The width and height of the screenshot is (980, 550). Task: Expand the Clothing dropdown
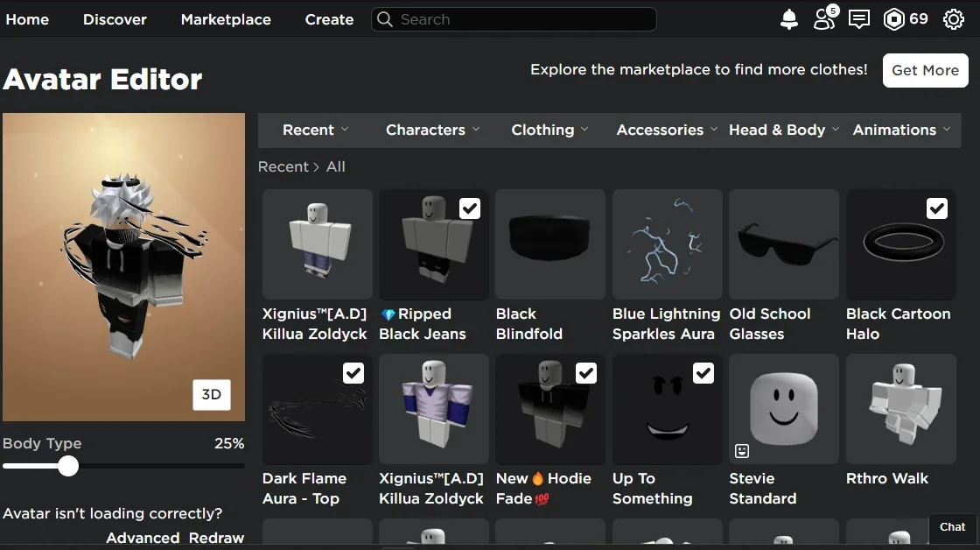pyautogui.click(x=549, y=130)
